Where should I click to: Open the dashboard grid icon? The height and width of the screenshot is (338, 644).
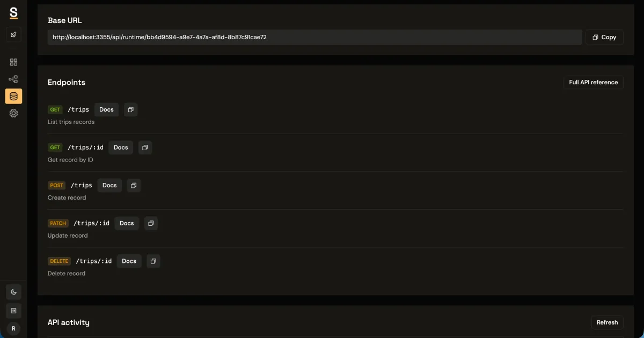[x=13, y=62]
